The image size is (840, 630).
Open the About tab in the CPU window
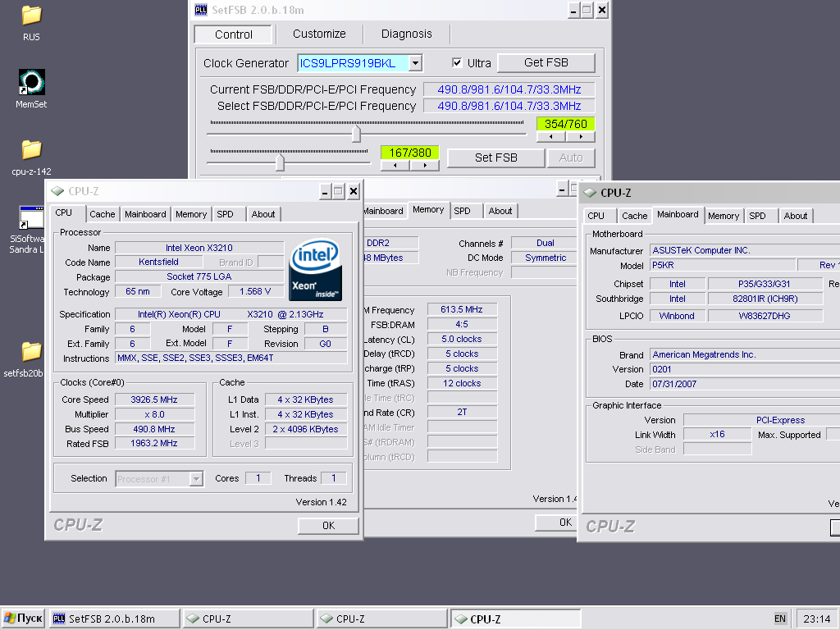point(263,214)
